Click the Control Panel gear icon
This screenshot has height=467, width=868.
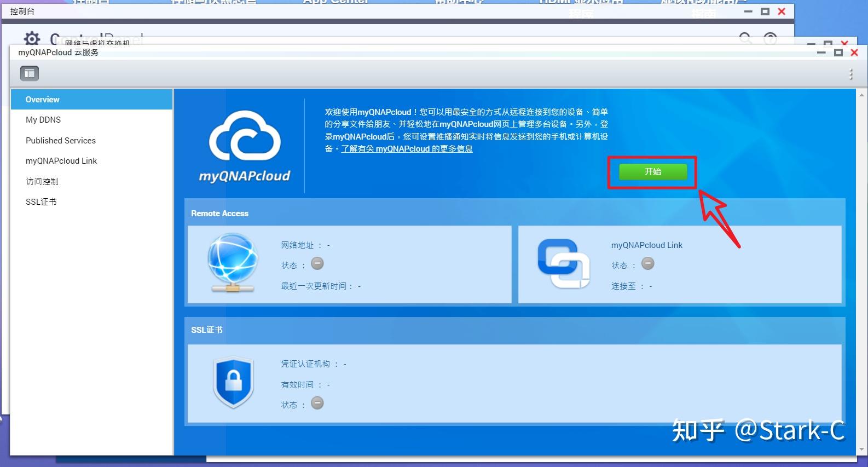click(x=32, y=38)
